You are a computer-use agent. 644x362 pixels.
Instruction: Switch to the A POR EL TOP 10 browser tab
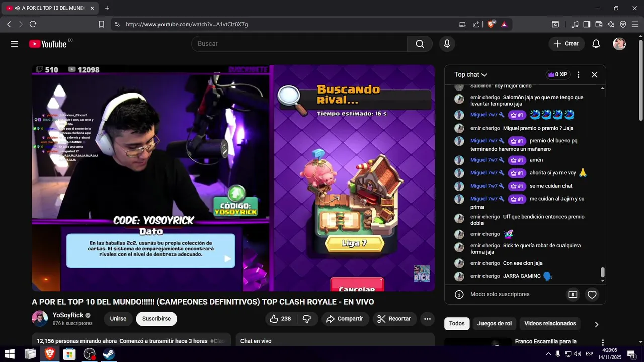[50, 8]
